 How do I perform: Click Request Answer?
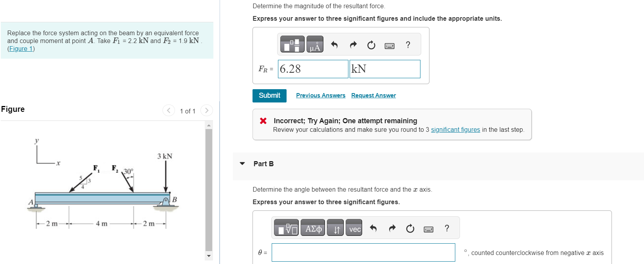373,95
